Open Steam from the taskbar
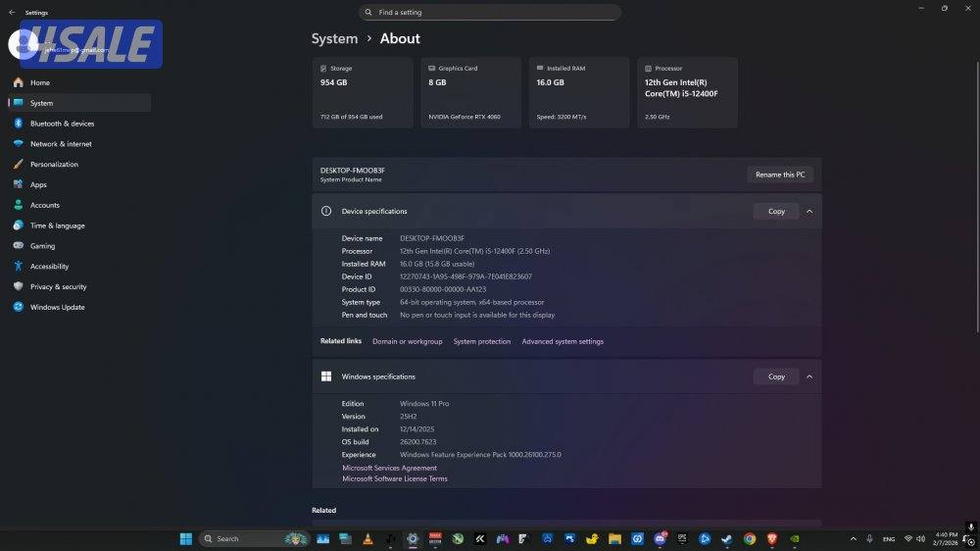Image resolution: width=980 pixels, height=551 pixels. (x=727, y=539)
